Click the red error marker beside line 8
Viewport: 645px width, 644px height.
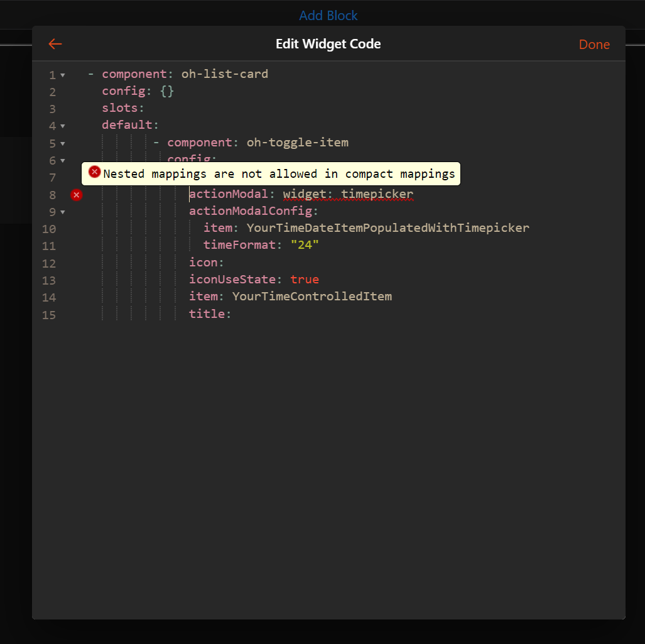tap(76, 195)
